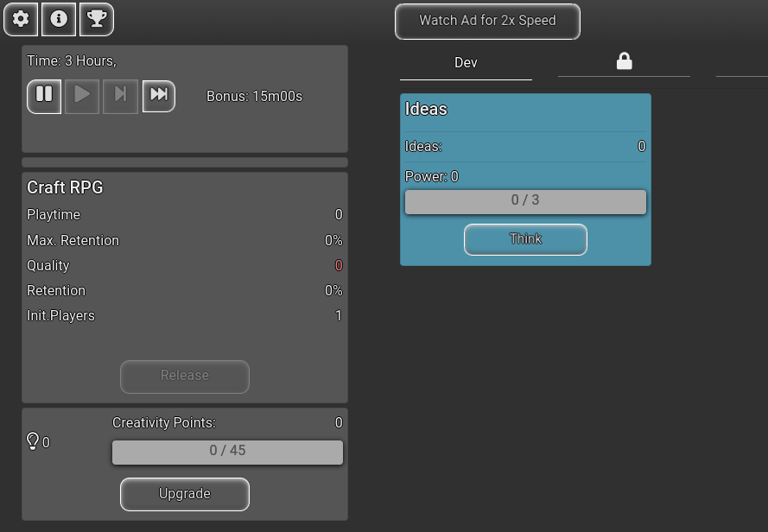Viewport: 768px width, 532px height.
Task: Click the Bonus 15m00s timer text
Action: click(x=254, y=97)
